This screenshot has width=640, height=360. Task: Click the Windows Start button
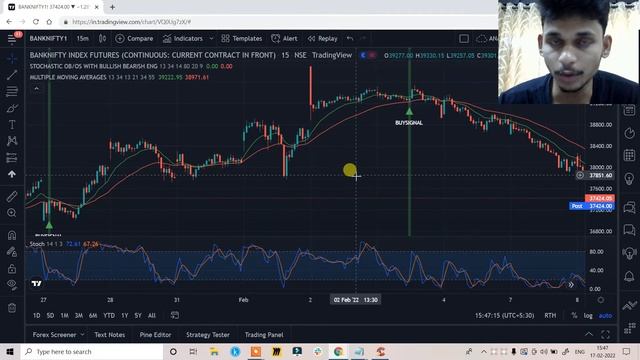pyautogui.click(x=10, y=351)
